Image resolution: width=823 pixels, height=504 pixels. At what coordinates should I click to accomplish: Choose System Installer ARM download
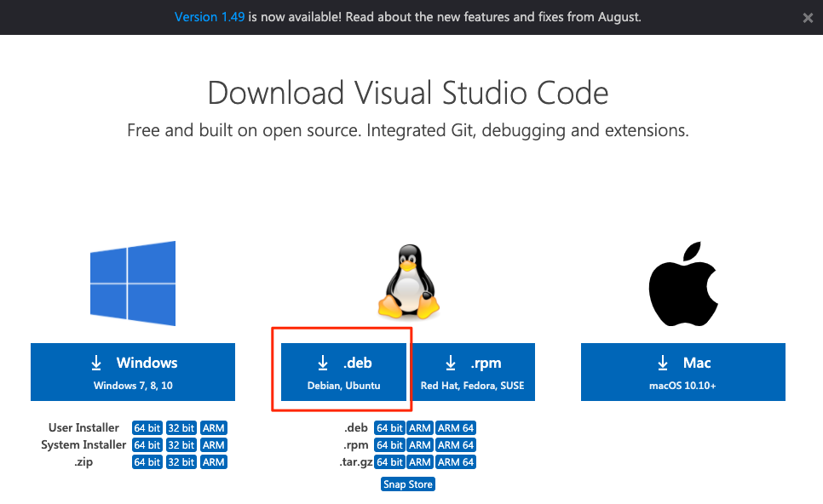click(214, 445)
